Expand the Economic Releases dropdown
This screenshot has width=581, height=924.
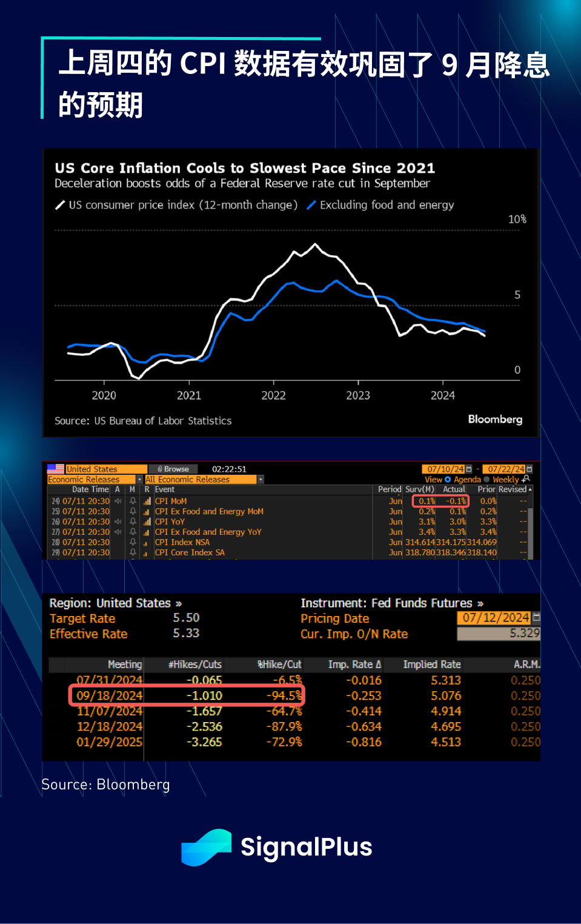pyautogui.click(x=139, y=480)
